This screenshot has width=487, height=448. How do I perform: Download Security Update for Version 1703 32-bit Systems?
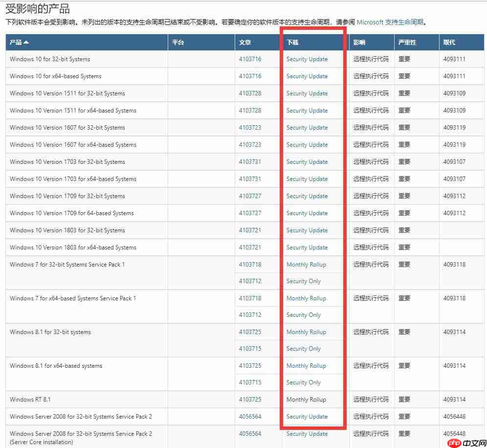coord(307,161)
